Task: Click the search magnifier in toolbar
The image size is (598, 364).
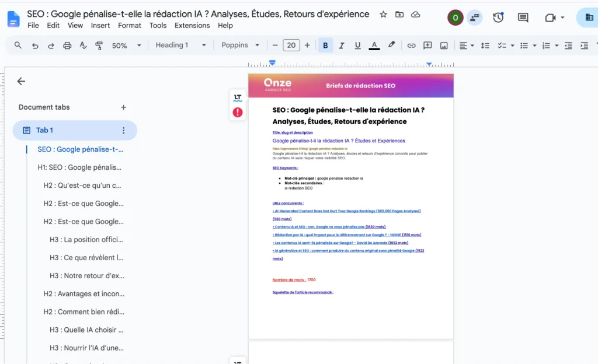Action: point(18,45)
